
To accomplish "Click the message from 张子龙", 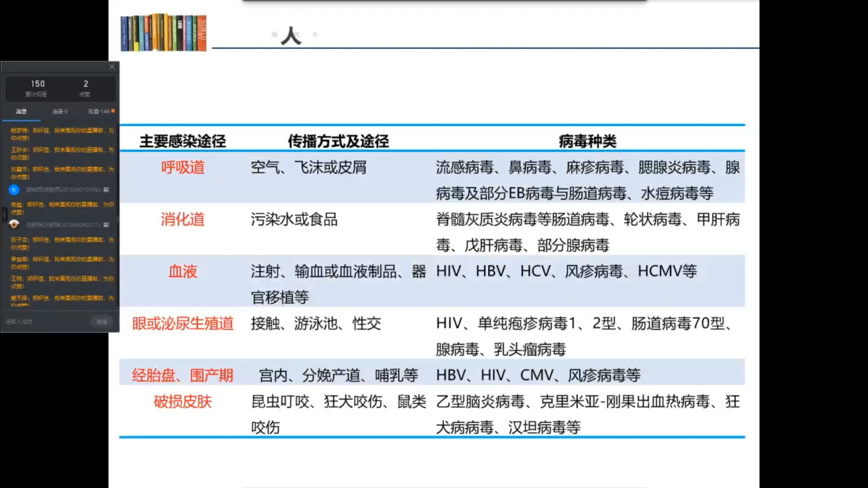I will [62, 243].
